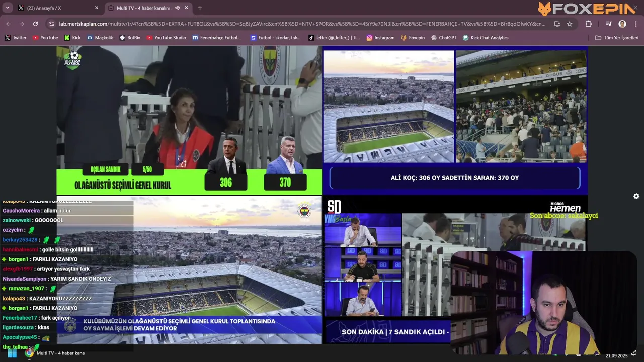Open the Kick bookmark
644x362 pixels.
[x=72, y=38]
